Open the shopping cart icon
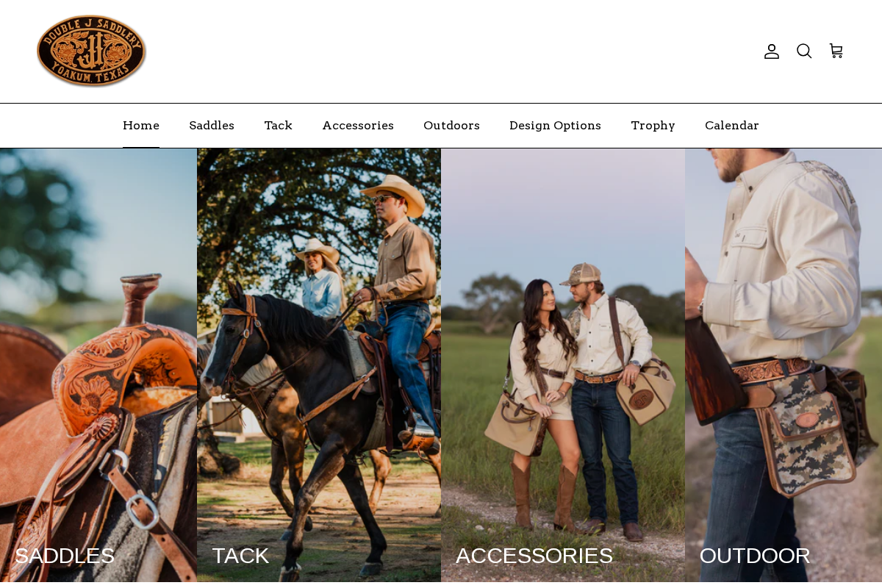Viewport: 882px width, 588px height. coord(835,51)
